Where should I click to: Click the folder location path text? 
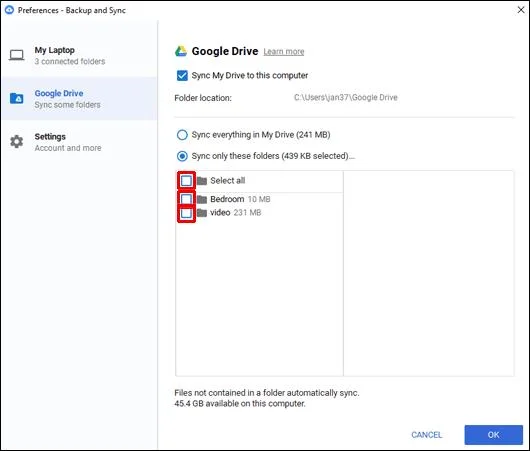coord(345,98)
